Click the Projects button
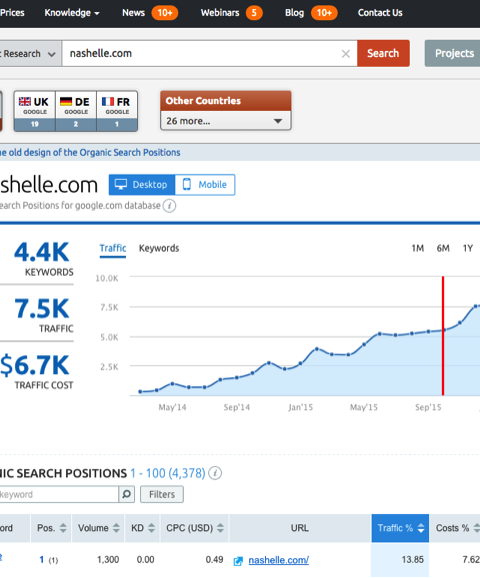This screenshot has width=480, height=578. [453, 53]
